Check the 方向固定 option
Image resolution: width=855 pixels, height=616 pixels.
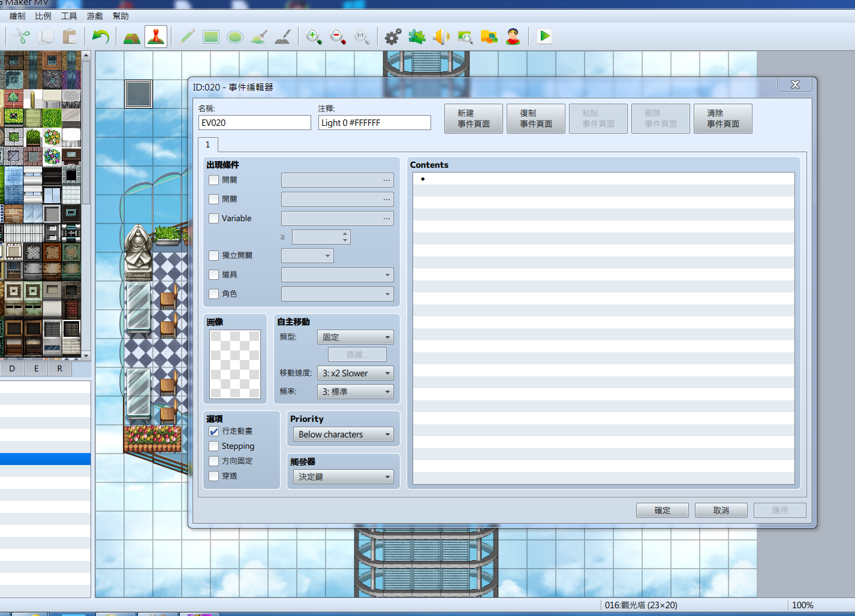click(x=213, y=461)
